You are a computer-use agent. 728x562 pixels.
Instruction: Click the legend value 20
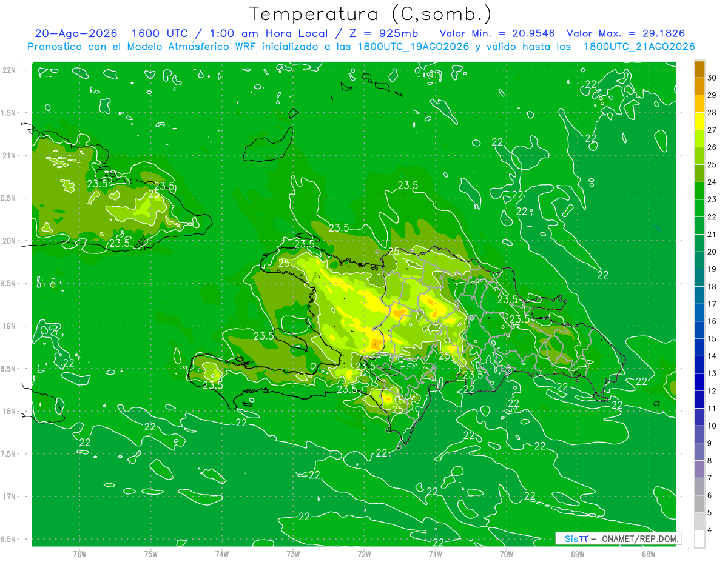point(712,252)
